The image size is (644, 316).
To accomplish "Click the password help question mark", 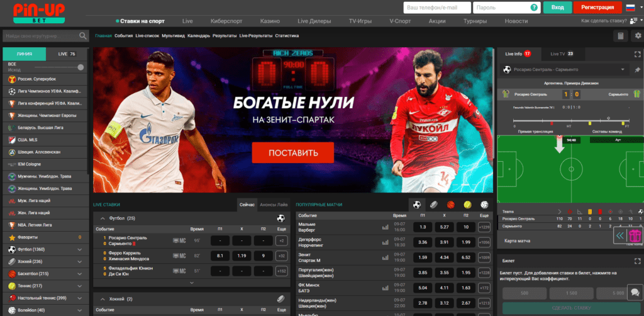I will (x=534, y=8).
